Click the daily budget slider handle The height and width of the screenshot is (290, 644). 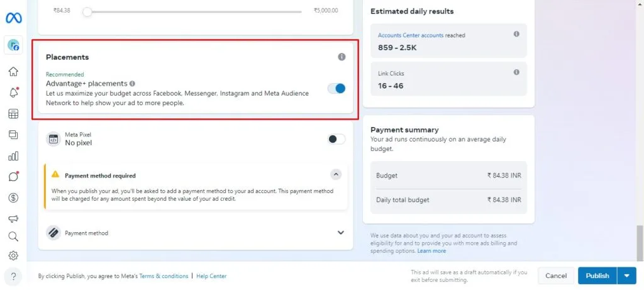[x=87, y=11]
